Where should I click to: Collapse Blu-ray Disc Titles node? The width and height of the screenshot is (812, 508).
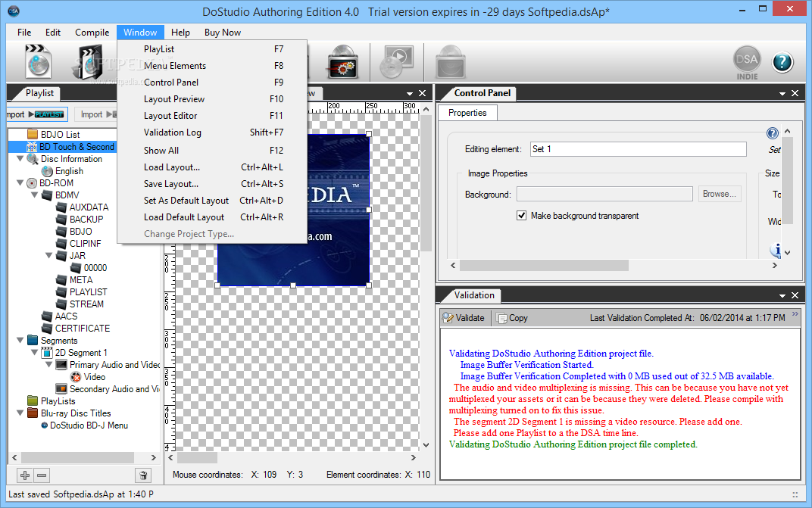click(20, 413)
